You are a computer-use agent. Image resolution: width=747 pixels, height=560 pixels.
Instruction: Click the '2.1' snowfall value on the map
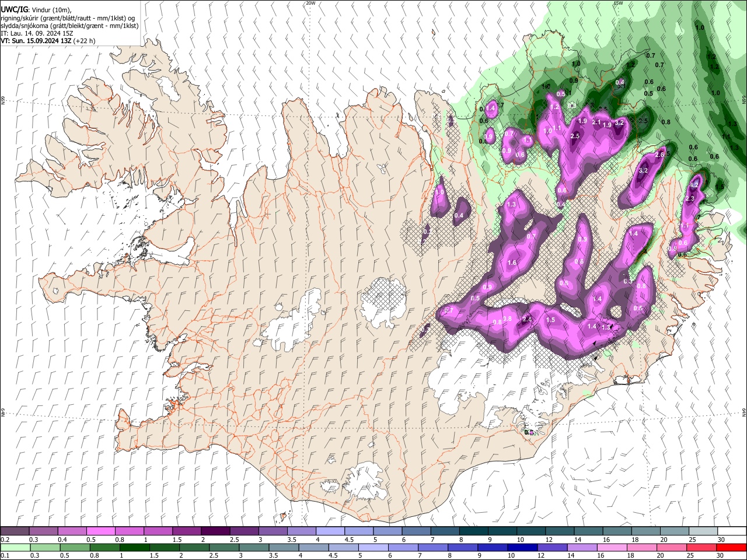[x=596, y=123]
